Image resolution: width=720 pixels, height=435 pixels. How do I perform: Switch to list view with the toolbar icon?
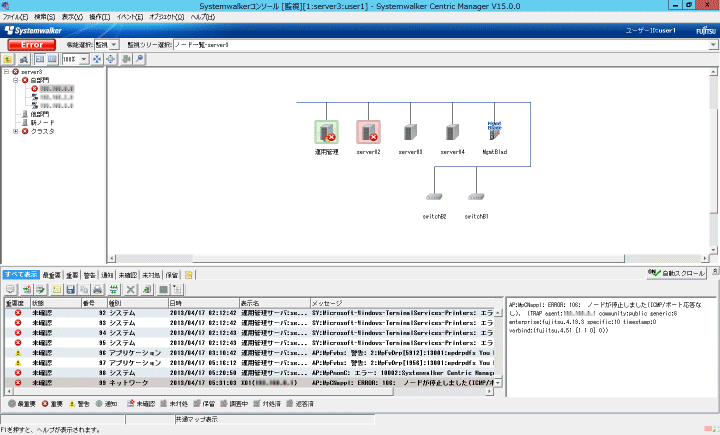click(x=52, y=59)
